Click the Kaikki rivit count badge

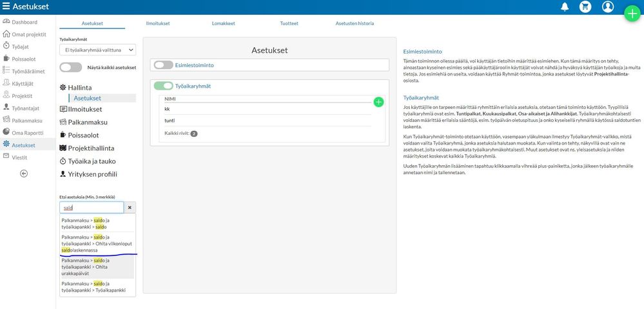(194, 134)
